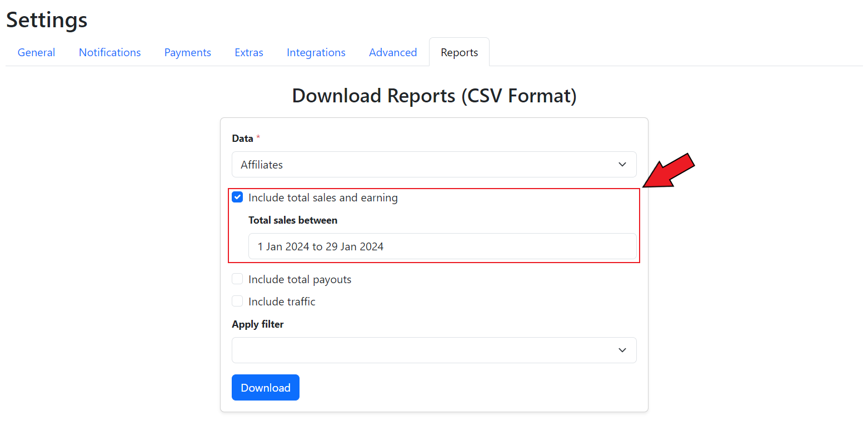Screen dimensions: 868x425
Task: Switch to the Advanced tab
Action: [x=392, y=52]
